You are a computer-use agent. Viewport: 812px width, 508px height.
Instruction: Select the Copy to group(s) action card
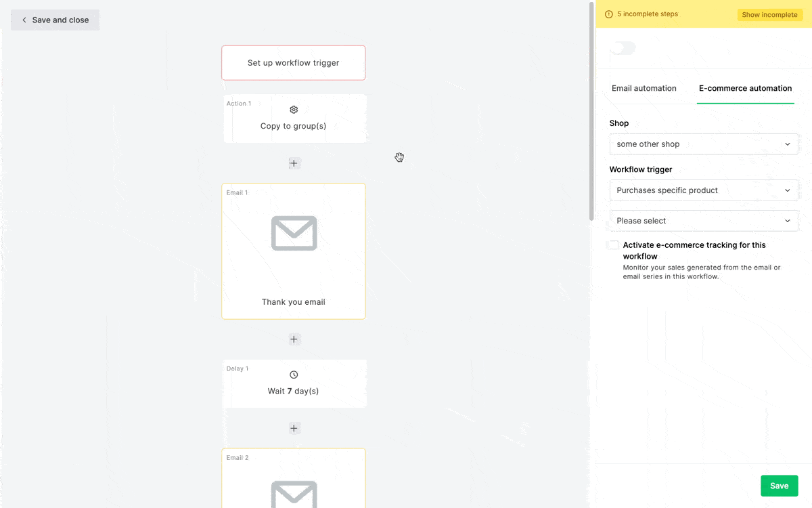tap(295, 119)
